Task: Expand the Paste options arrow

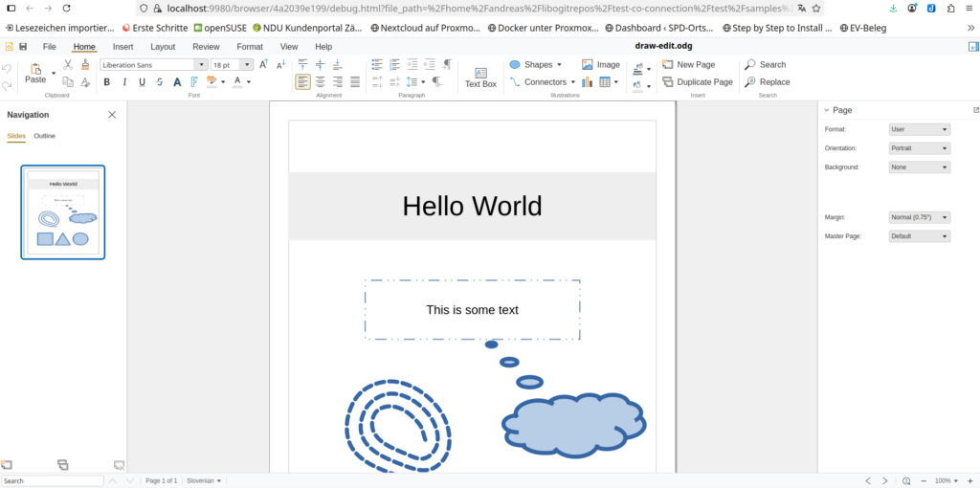Action: (54, 74)
